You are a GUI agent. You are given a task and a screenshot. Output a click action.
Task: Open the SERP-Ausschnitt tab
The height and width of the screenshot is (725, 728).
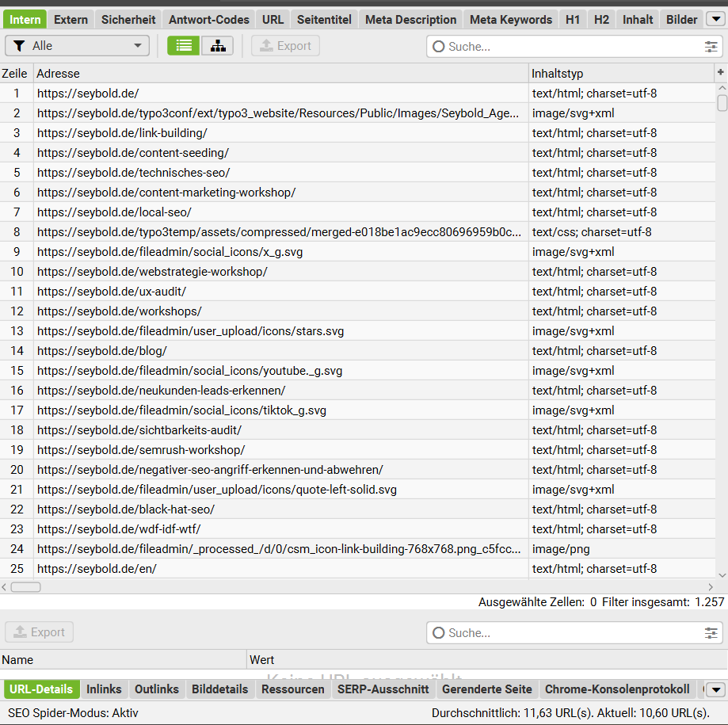click(x=383, y=689)
